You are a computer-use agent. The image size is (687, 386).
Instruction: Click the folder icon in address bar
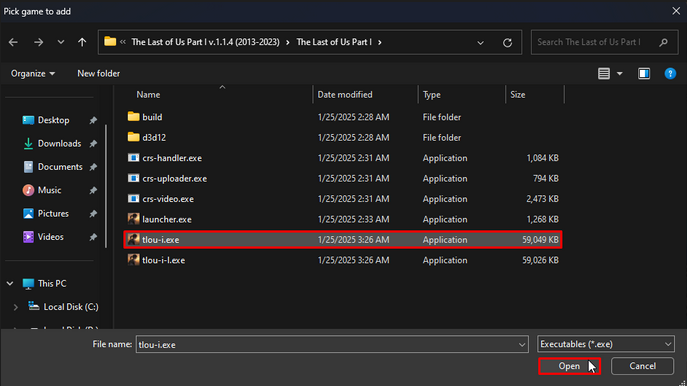click(x=110, y=42)
